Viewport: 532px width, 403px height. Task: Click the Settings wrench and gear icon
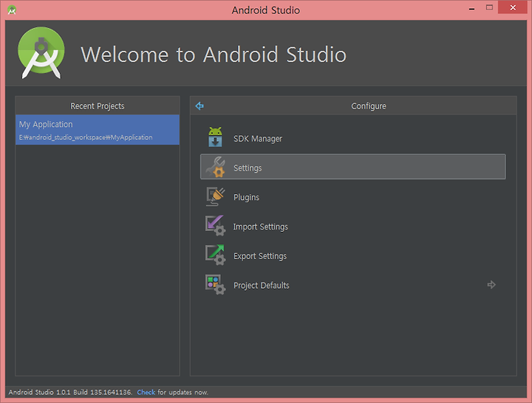[216, 167]
